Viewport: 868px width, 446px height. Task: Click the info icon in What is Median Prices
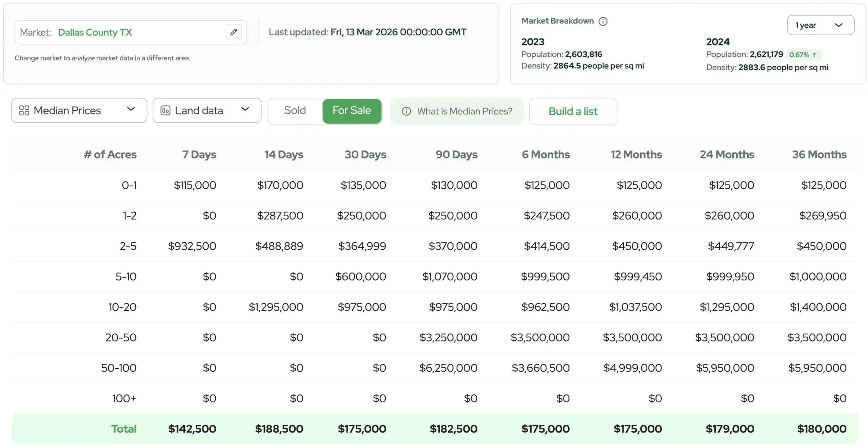click(x=407, y=111)
